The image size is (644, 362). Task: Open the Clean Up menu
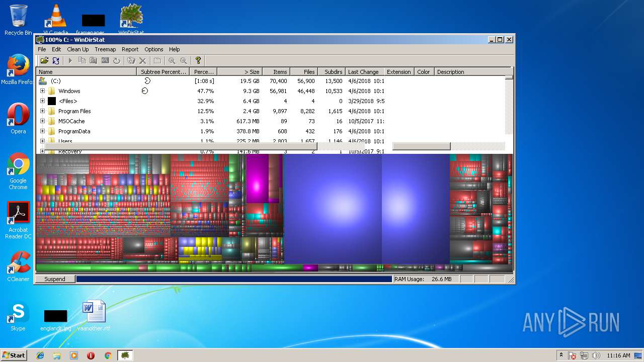(x=78, y=49)
